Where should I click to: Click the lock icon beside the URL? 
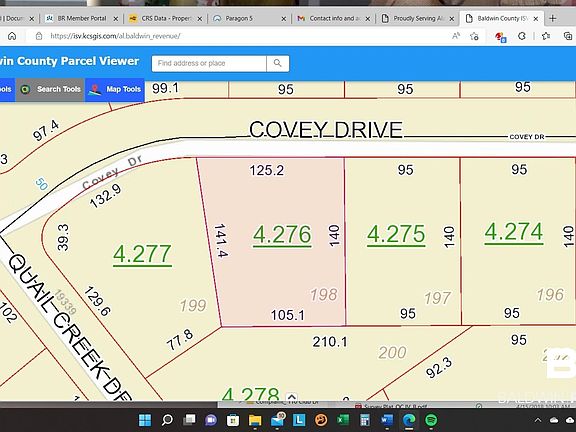pos(39,36)
